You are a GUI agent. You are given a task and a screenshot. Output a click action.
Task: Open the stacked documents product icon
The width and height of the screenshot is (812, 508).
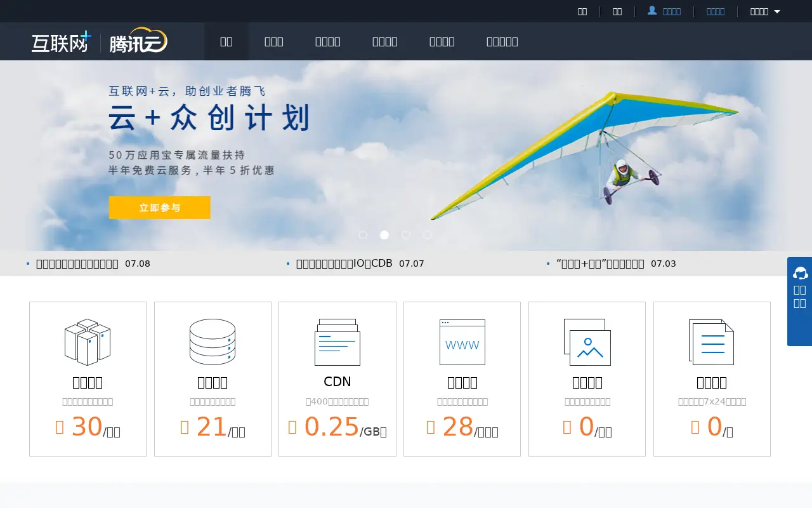[x=712, y=342]
